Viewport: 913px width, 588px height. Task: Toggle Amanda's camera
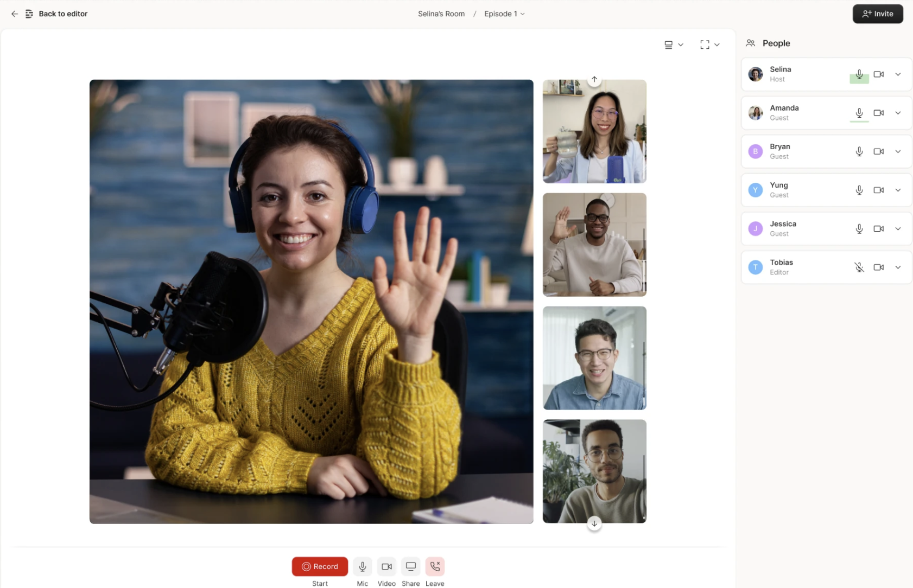pyautogui.click(x=878, y=113)
